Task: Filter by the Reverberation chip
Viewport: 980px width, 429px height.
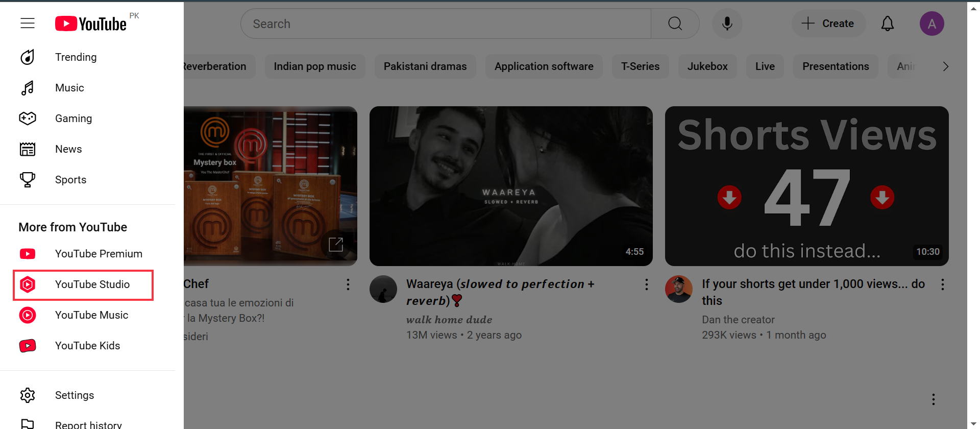Action: [218, 66]
